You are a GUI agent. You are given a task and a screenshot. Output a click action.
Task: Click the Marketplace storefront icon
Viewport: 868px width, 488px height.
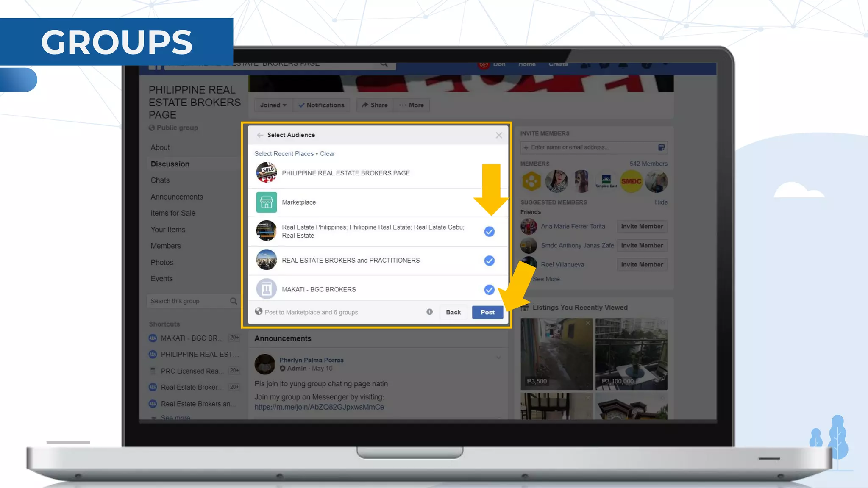point(266,202)
